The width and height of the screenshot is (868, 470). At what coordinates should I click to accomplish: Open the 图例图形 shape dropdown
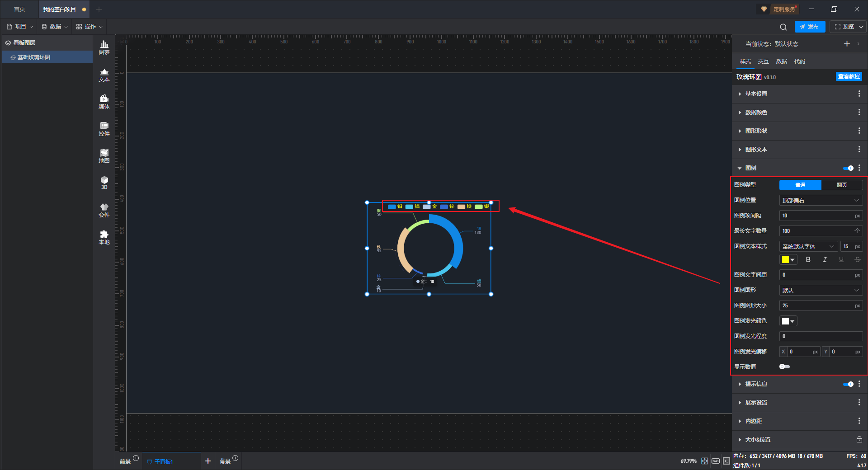(821, 290)
